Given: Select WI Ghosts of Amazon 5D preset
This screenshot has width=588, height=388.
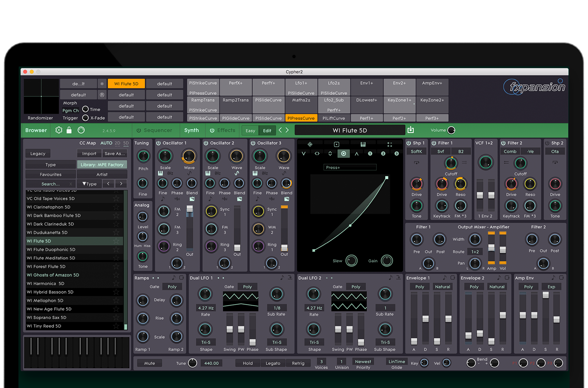Looking at the screenshot, I should pyautogui.click(x=53, y=275).
